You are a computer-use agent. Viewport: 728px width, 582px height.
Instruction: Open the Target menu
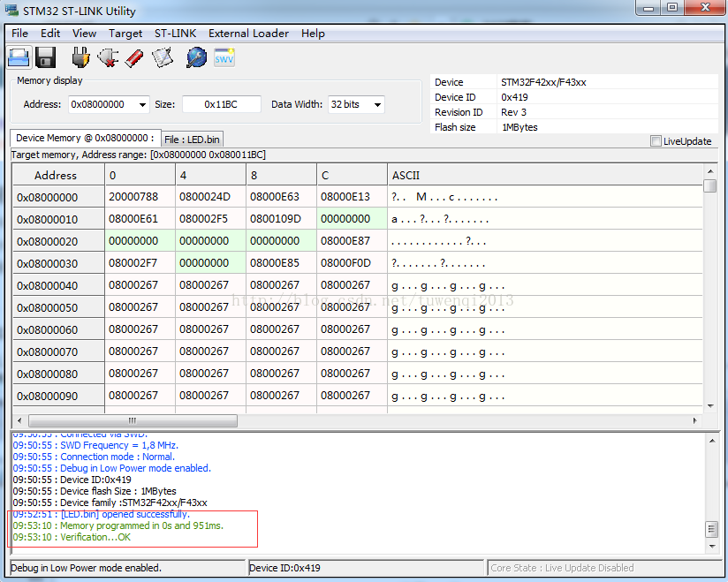[x=125, y=34]
